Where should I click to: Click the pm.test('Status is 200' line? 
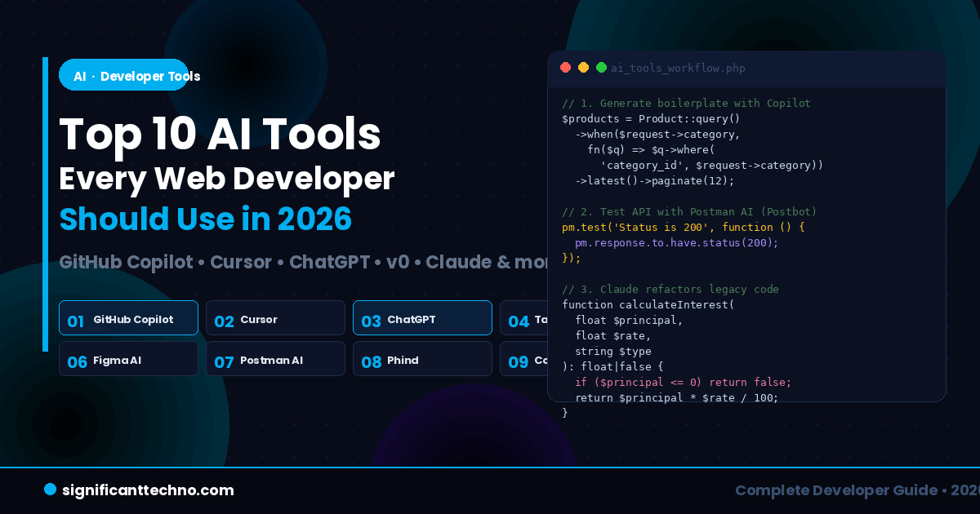[x=683, y=228]
